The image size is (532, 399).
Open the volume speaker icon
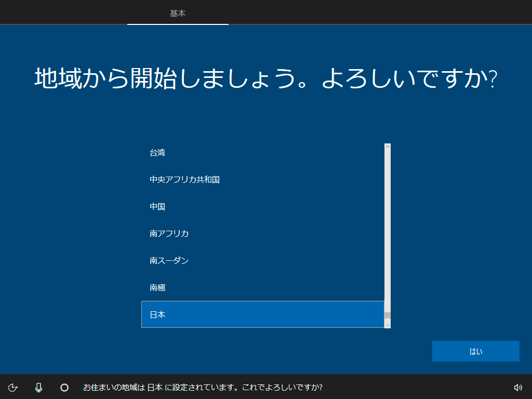(x=517, y=387)
